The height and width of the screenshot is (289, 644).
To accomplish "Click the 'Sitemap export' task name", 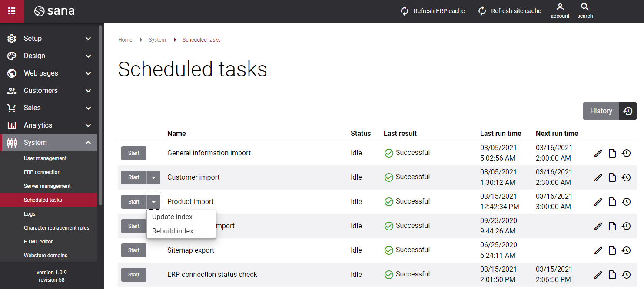I will [191, 250].
